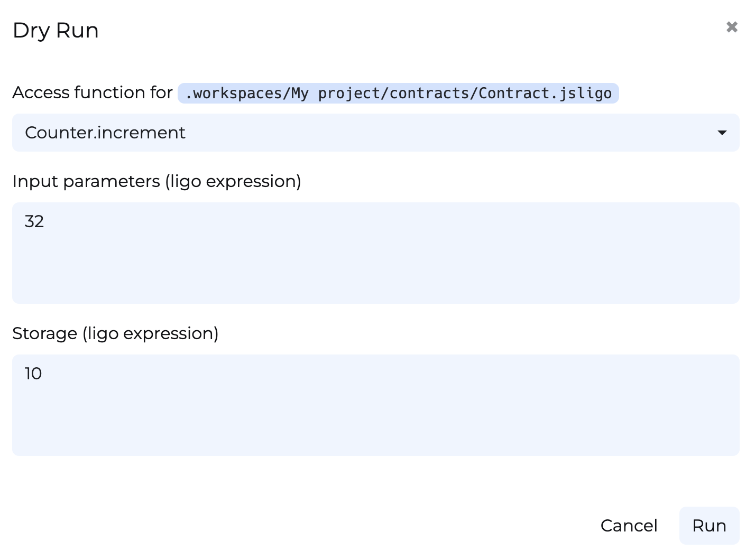Click the 'Dry Run' dialog title
The width and height of the screenshot is (755, 560).
coord(56,31)
